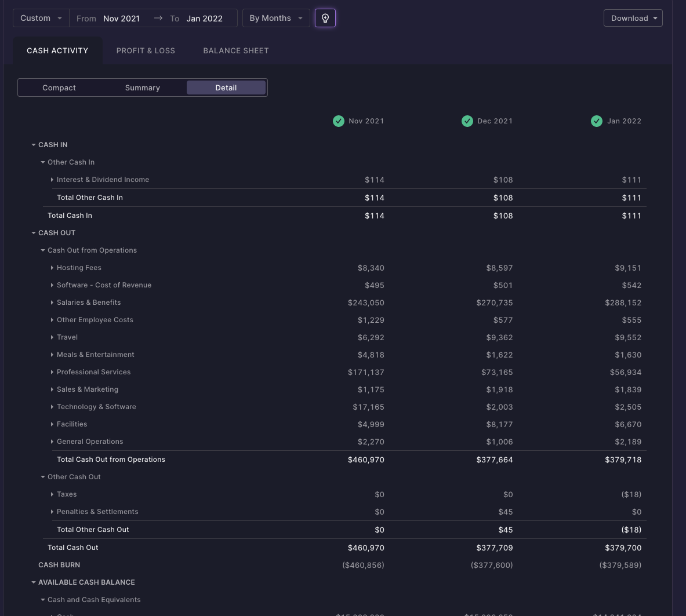Click the To date Jan 2022 field
Image resolution: width=686 pixels, height=616 pixels.
(205, 19)
